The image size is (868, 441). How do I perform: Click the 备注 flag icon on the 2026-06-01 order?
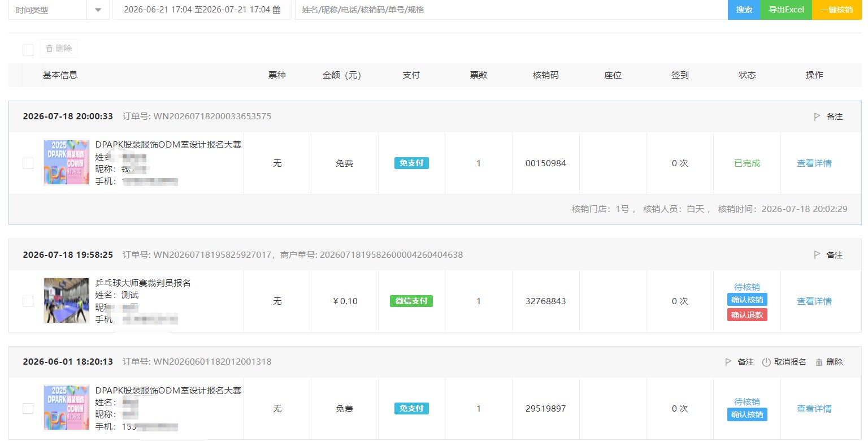click(x=728, y=362)
